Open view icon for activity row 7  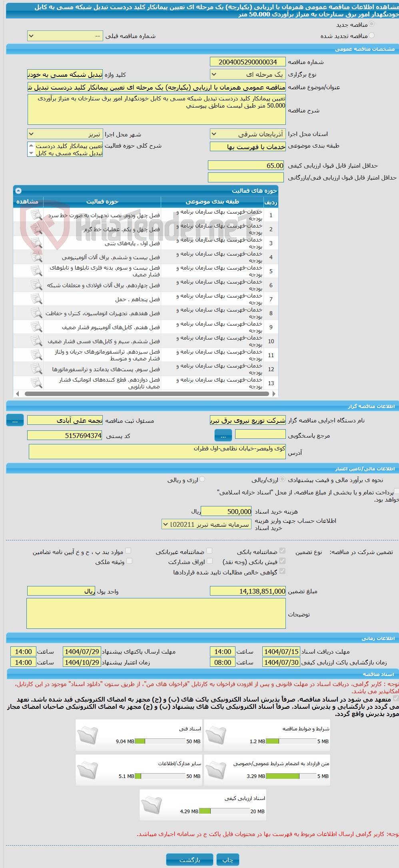tap(36, 299)
